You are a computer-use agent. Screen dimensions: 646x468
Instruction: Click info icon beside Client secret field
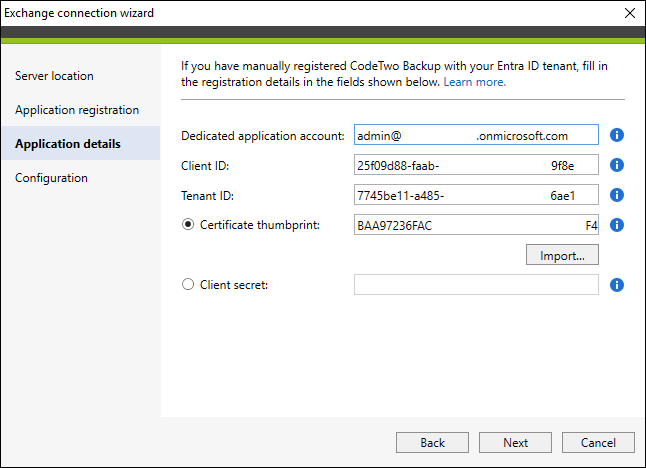(616, 285)
